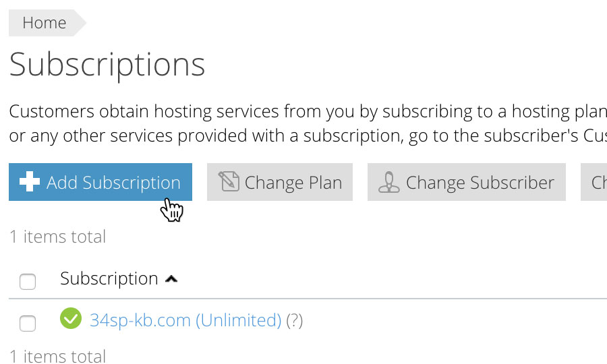The image size is (607, 364).
Task: Click the Subscriptions page heading
Action: pos(107,65)
